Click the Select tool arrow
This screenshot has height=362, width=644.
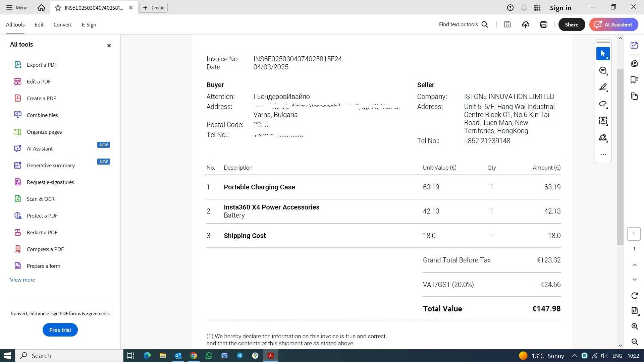[603, 54]
